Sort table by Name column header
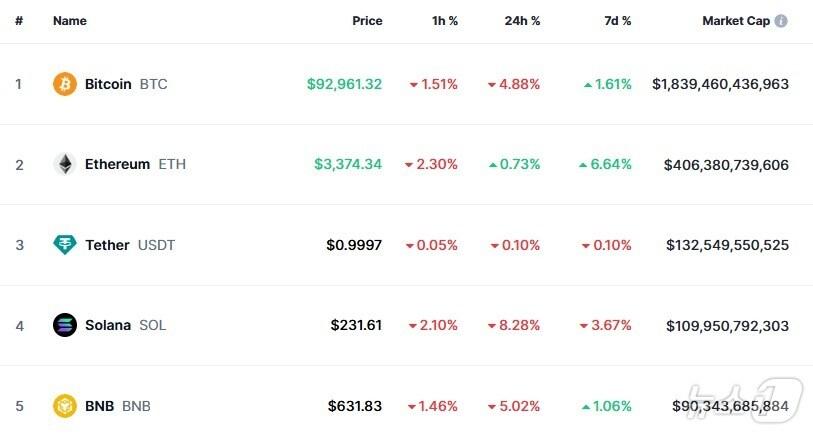 tap(70, 21)
